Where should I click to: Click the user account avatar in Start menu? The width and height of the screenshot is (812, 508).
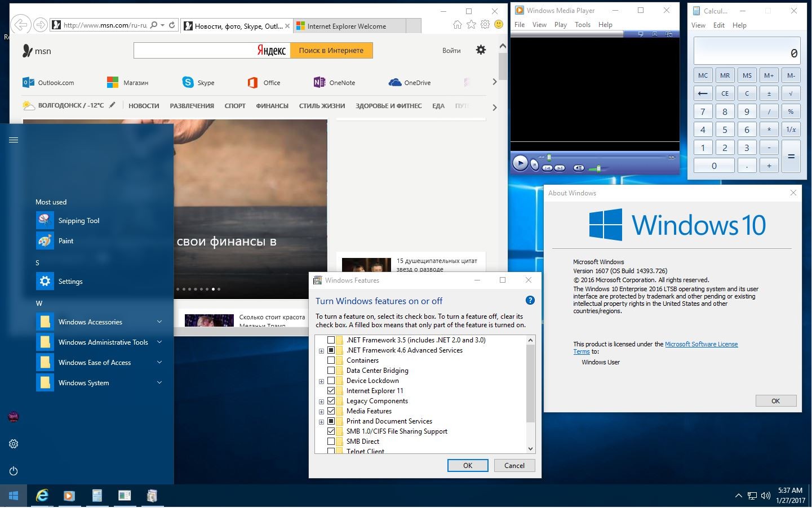coord(14,417)
